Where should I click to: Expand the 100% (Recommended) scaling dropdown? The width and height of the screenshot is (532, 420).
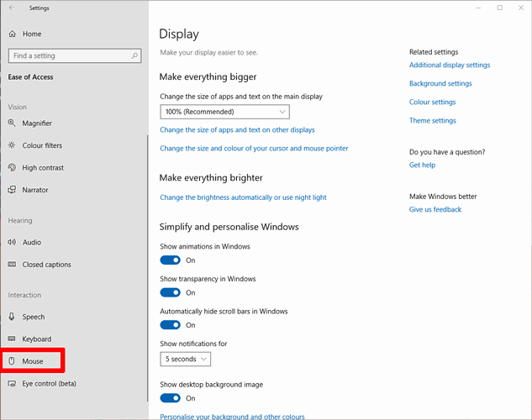[x=224, y=112]
